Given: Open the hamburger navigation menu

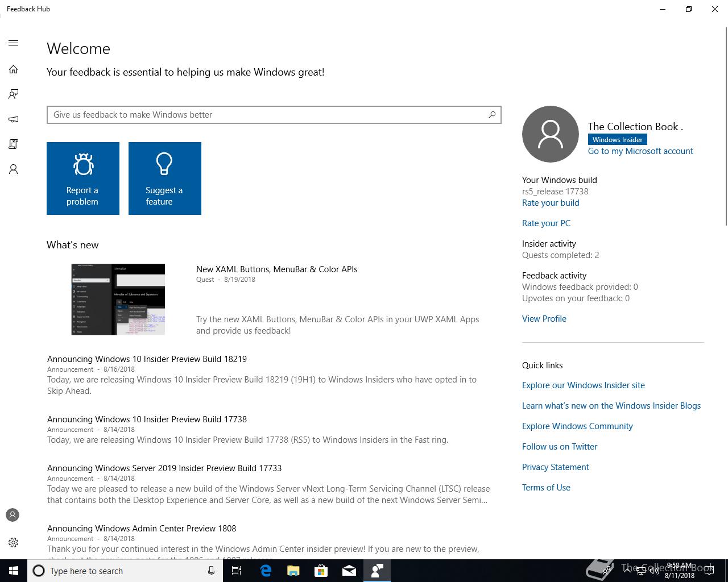Looking at the screenshot, I should click(14, 43).
